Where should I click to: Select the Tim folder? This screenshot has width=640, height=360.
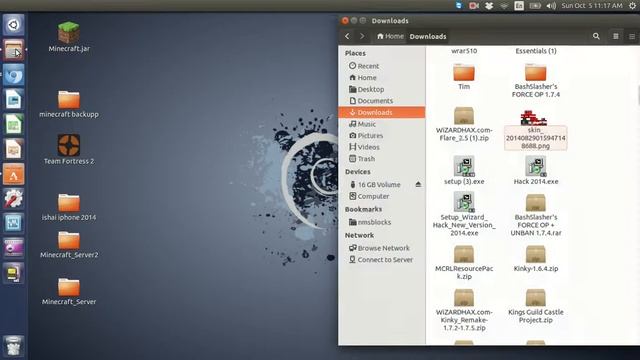(x=464, y=76)
